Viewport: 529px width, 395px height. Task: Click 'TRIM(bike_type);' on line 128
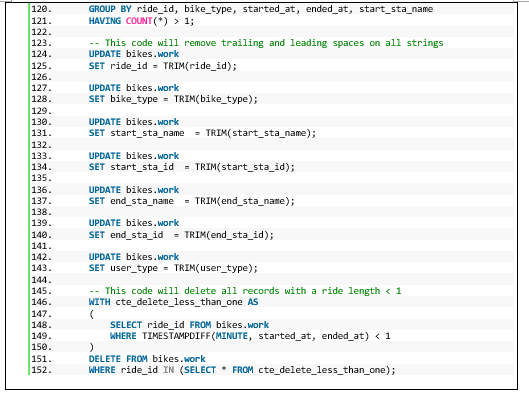pyautogui.click(x=216, y=99)
